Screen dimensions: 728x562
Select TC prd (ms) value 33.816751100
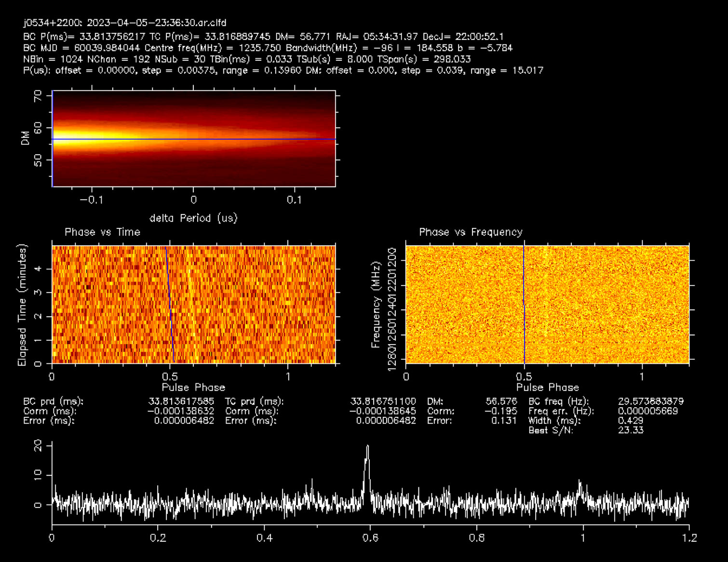pyautogui.click(x=383, y=401)
